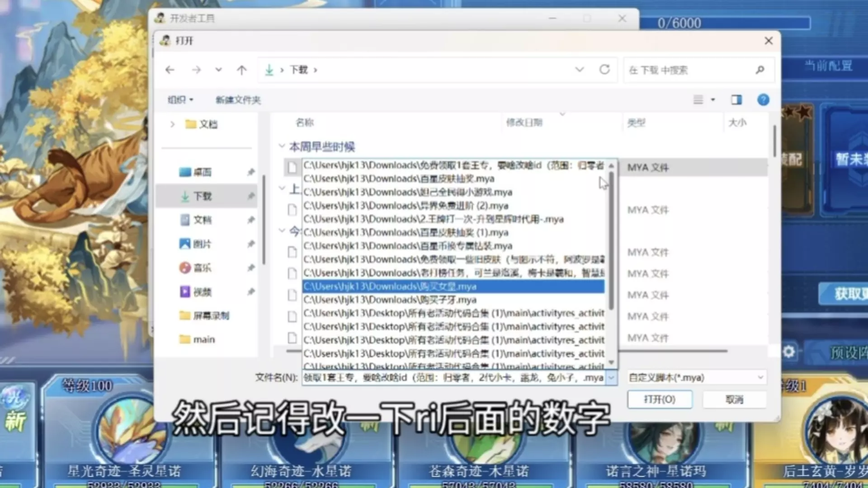Click the Cancel button
Viewport: 868px width, 488px height.
[x=734, y=399]
